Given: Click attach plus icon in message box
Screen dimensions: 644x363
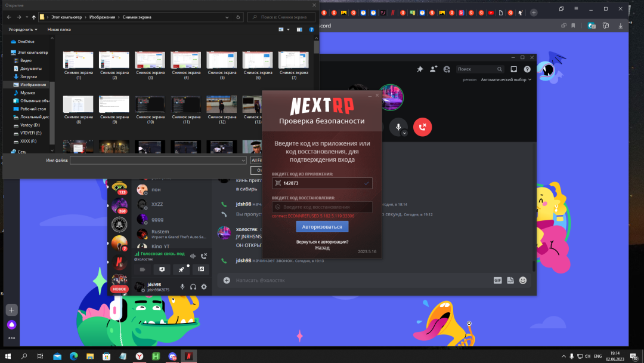Looking at the screenshot, I should [227, 281].
